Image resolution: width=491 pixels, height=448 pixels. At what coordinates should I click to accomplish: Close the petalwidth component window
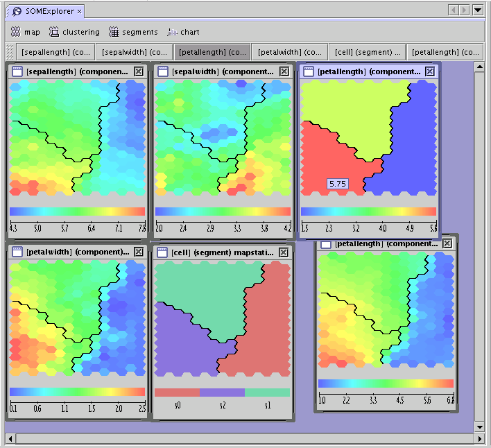(x=139, y=252)
